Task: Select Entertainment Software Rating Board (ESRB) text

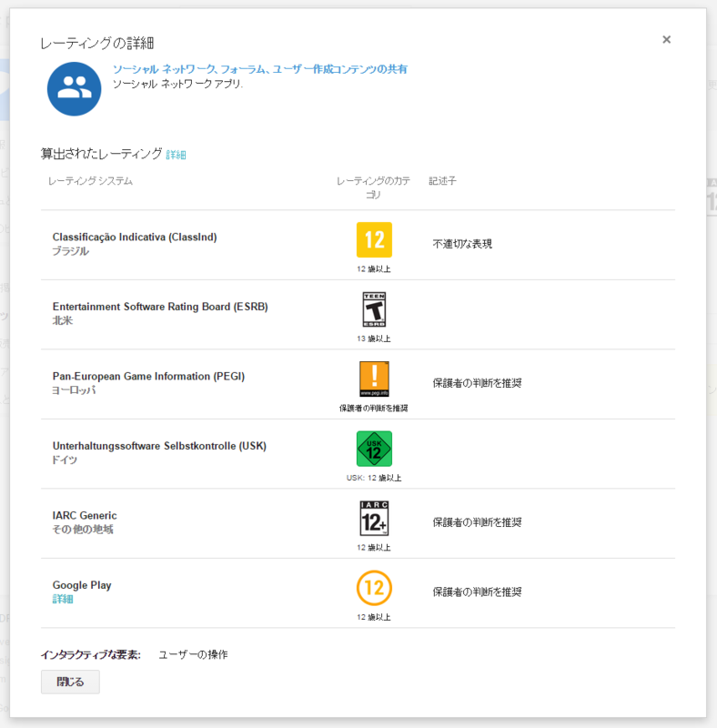Action: point(160,307)
